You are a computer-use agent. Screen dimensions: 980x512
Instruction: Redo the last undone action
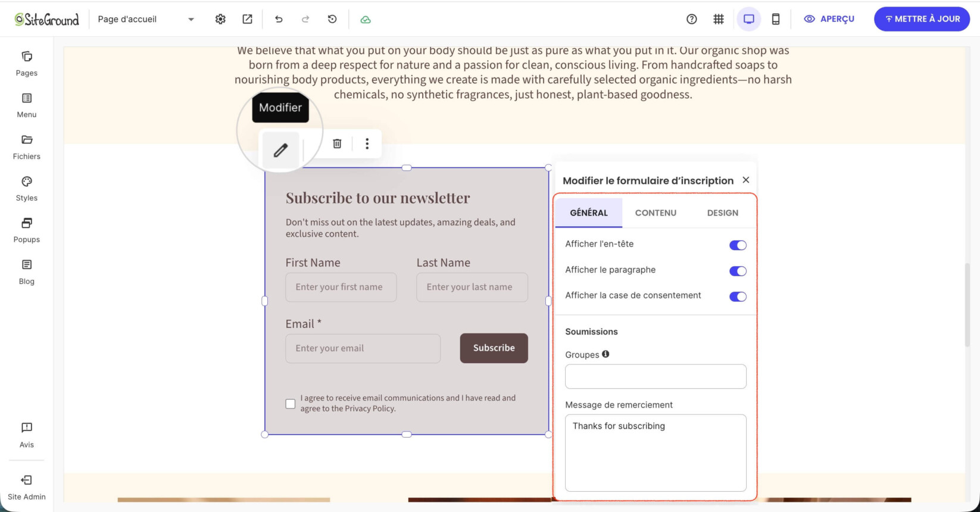coord(305,19)
